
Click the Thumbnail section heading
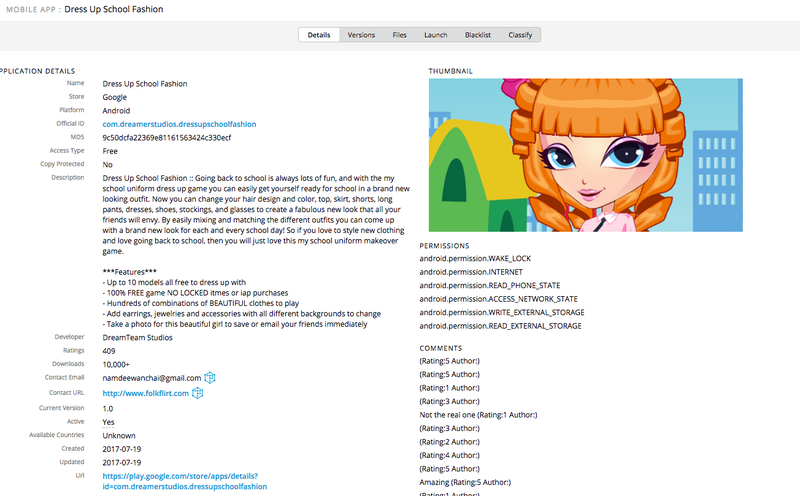click(x=451, y=71)
